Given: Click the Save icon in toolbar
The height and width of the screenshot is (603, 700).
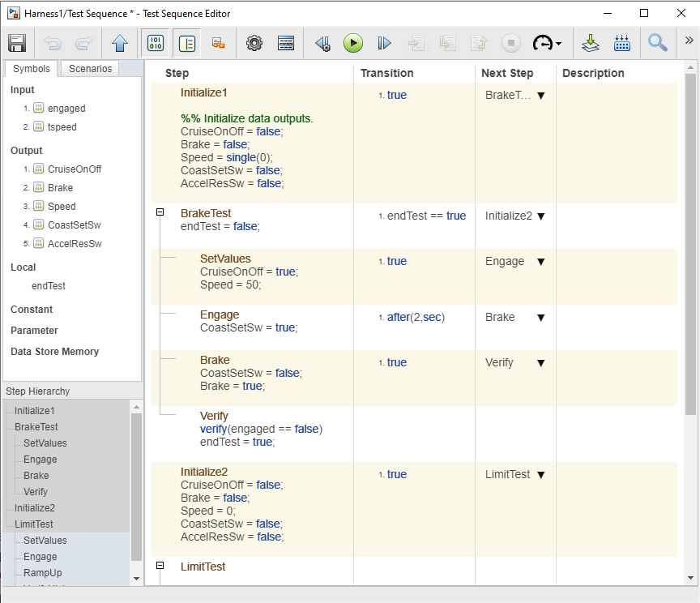Looking at the screenshot, I should coord(17,43).
